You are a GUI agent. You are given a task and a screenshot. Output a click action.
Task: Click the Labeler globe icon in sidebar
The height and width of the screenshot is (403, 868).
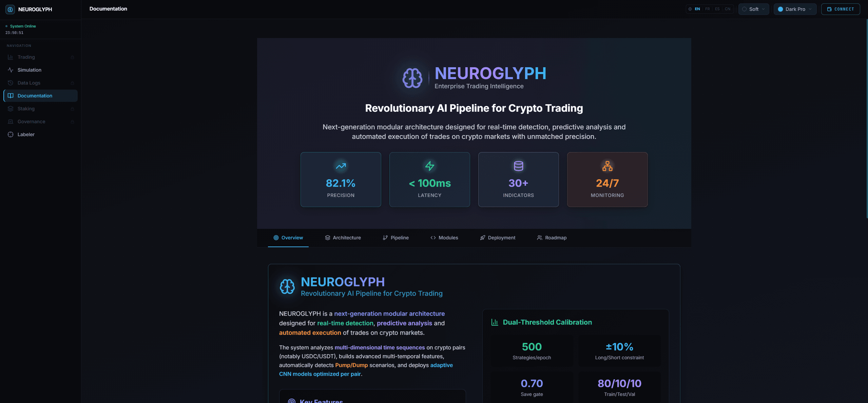tap(10, 134)
